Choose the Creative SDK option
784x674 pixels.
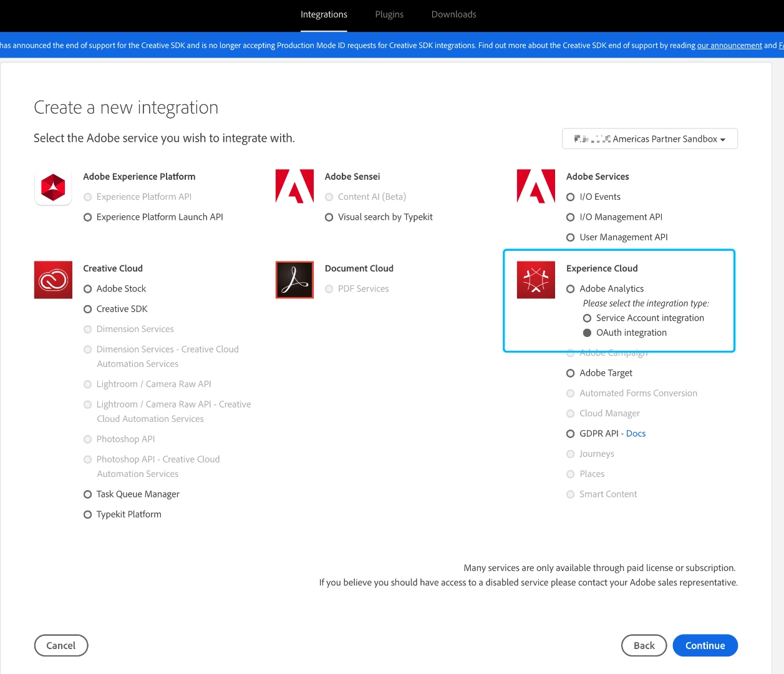tap(88, 309)
